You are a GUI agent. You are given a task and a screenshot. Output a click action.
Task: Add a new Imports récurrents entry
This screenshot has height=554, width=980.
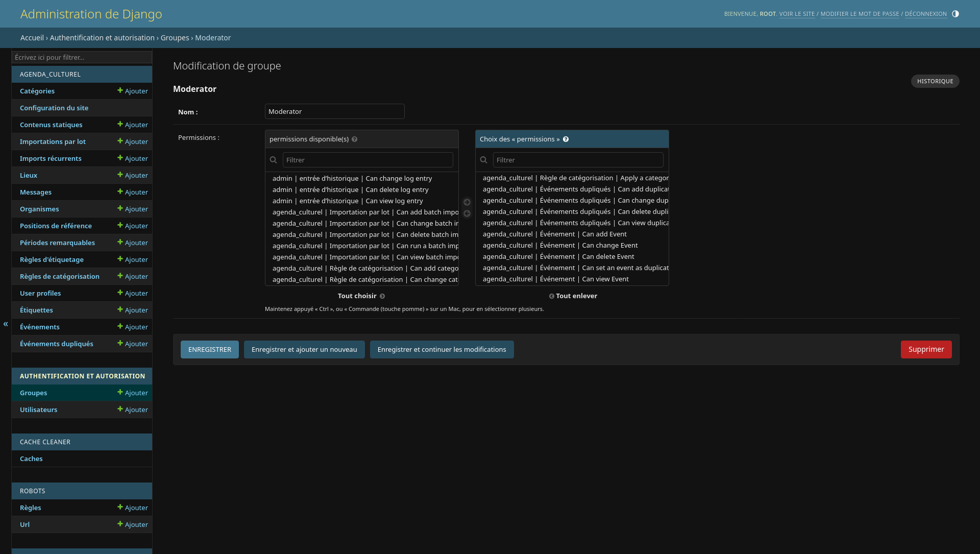(133, 158)
